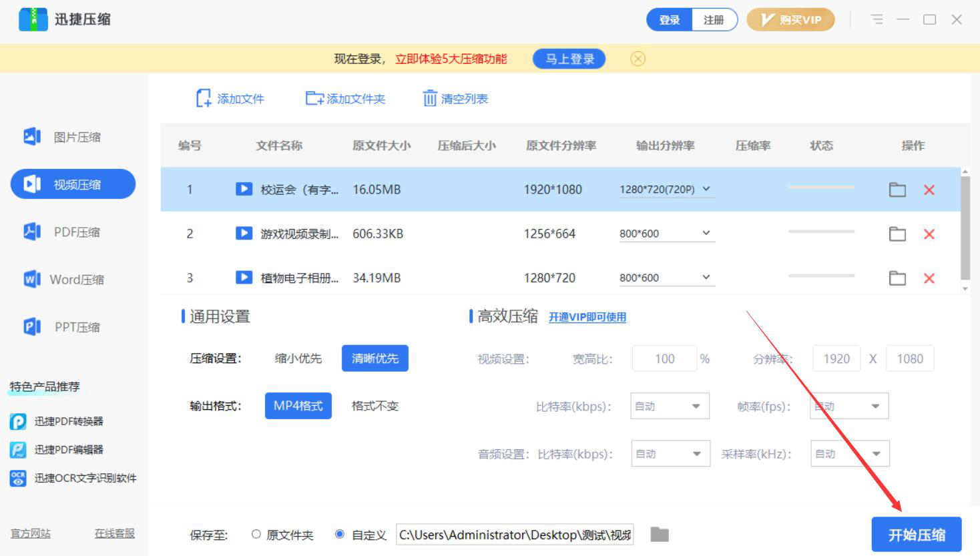Choose 缩小优先 compression setting
Screen dimensions: 980x556
point(298,358)
